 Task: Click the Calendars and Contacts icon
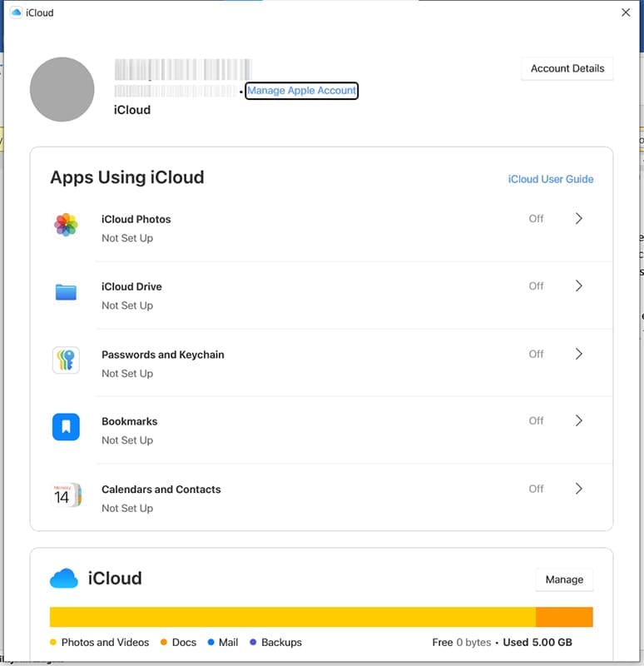click(x=66, y=495)
